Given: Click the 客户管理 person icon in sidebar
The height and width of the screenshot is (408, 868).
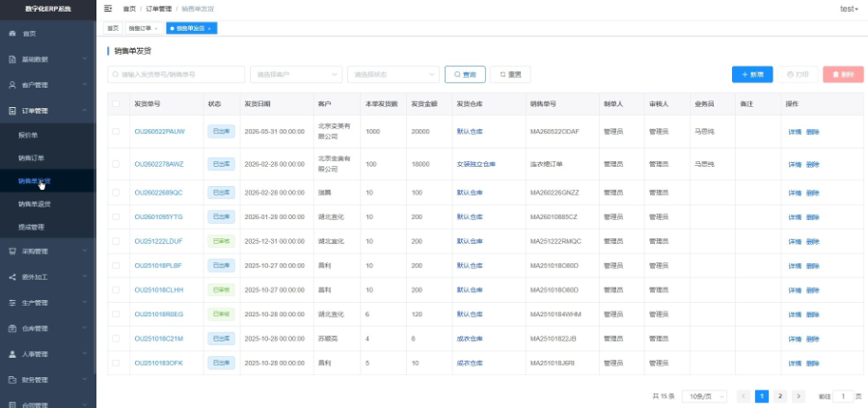Looking at the screenshot, I should click(13, 85).
